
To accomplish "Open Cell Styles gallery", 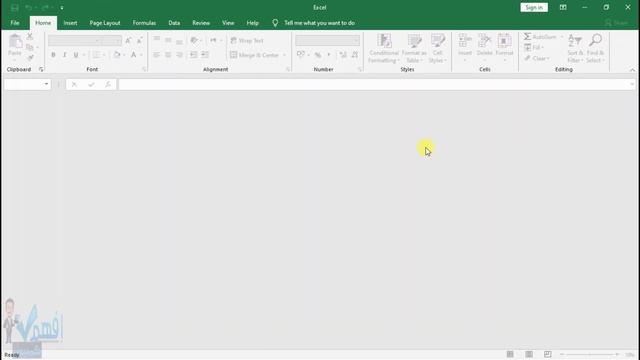I will tap(438, 49).
